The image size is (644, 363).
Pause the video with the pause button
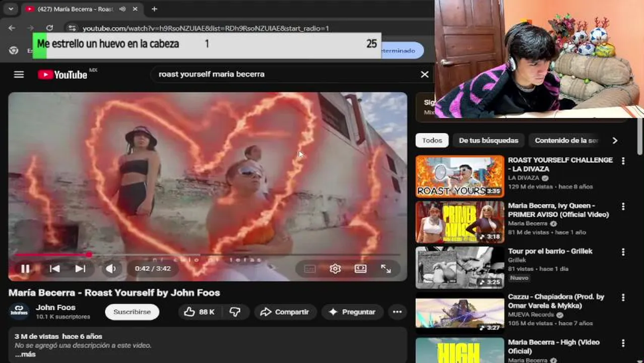pos(25,269)
